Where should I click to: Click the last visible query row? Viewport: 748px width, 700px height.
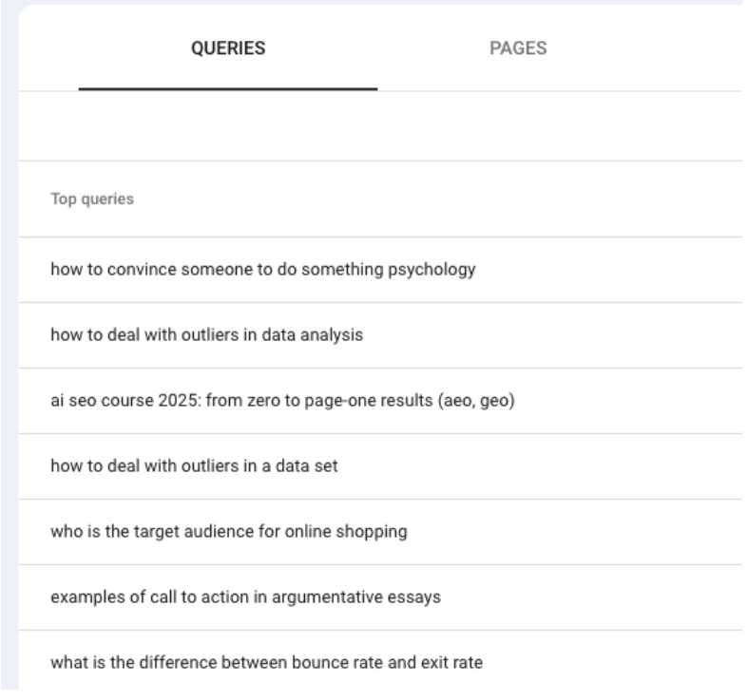(266, 663)
